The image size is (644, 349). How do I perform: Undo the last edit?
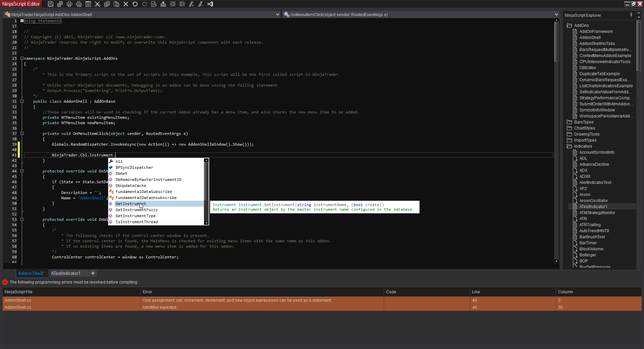click(135, 4)
